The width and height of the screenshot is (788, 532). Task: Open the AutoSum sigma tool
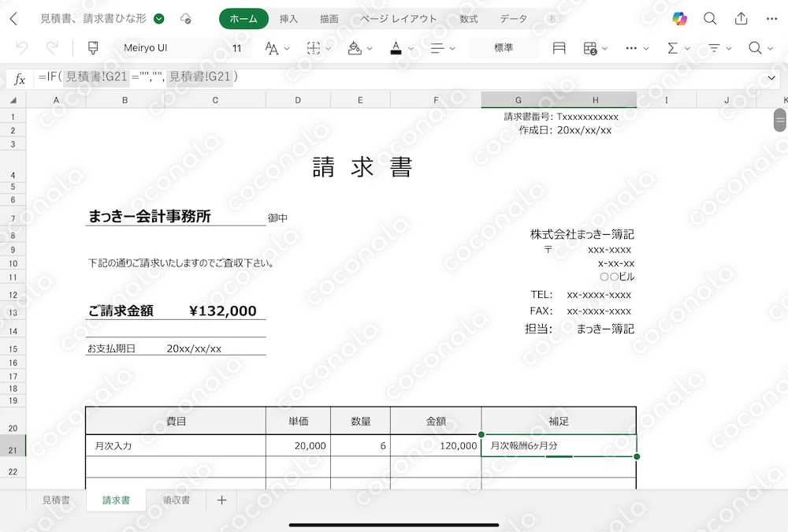pyautogui.click(x=672, y=48)
